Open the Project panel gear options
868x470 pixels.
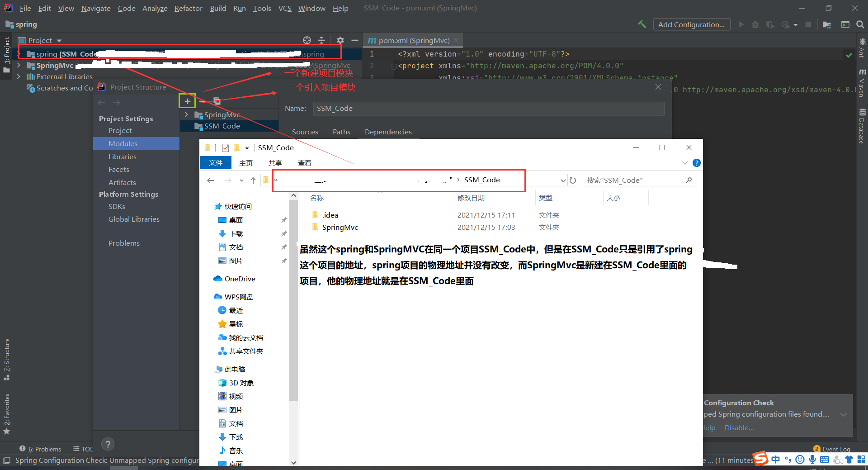click(340, 40)
